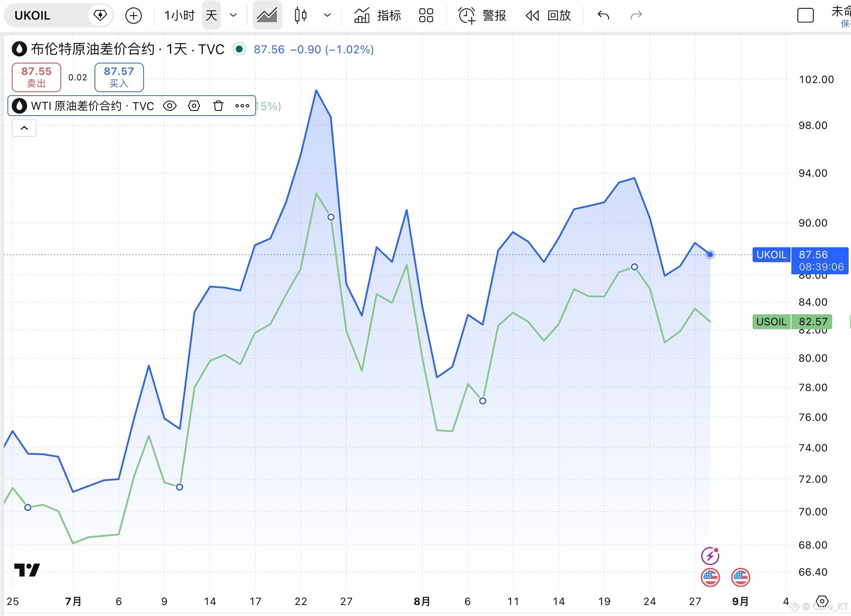Open the layout setup square icon

[806, 16]
